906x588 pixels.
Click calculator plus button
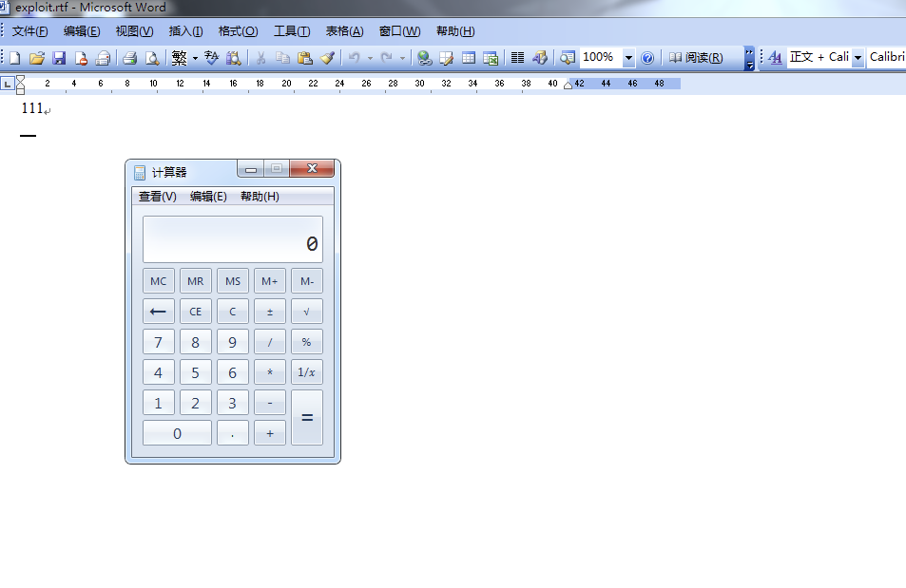[270, 433]
